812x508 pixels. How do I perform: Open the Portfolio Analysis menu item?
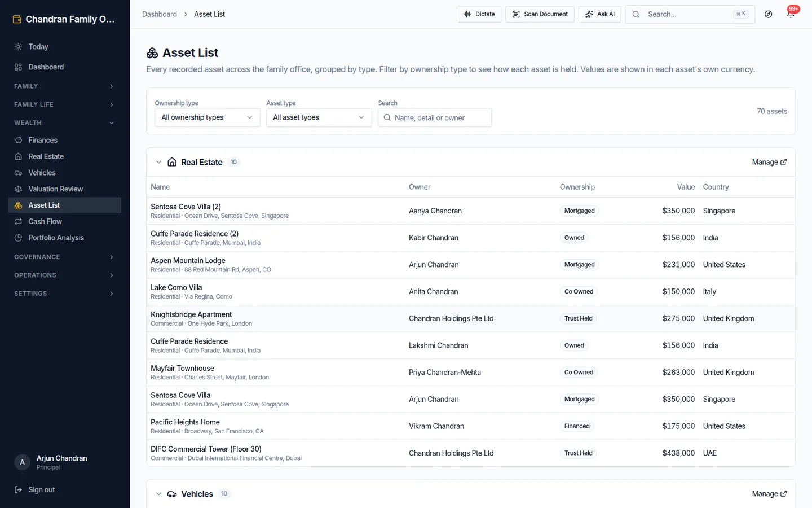[x=65, y=238]
